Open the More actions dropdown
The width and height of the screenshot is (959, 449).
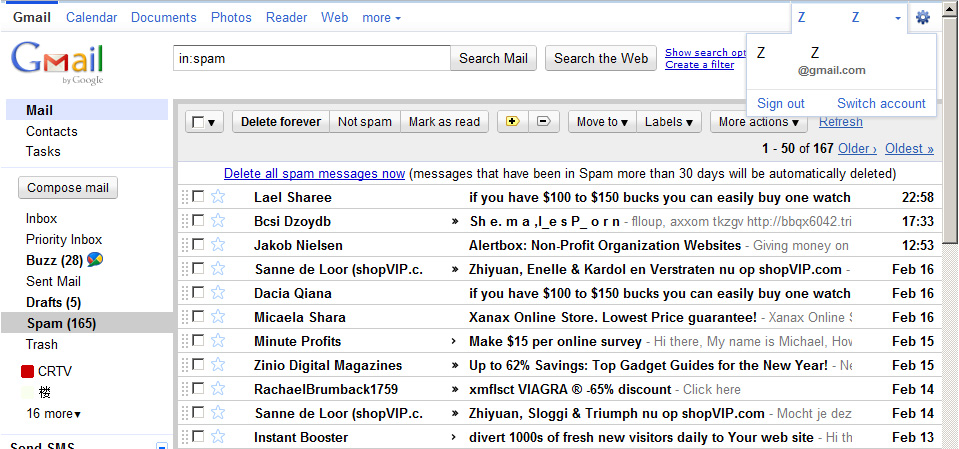[759, 122]
